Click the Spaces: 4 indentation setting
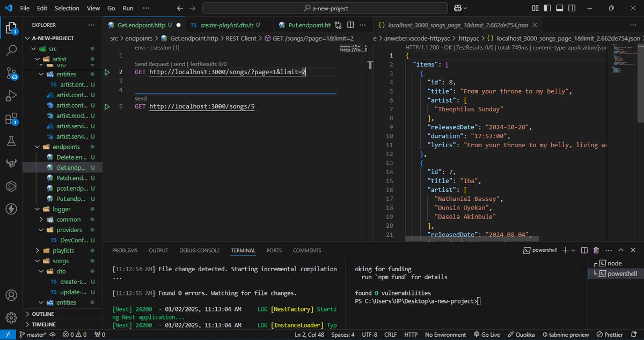Screen dimensions: 644x340 (342, 335)
